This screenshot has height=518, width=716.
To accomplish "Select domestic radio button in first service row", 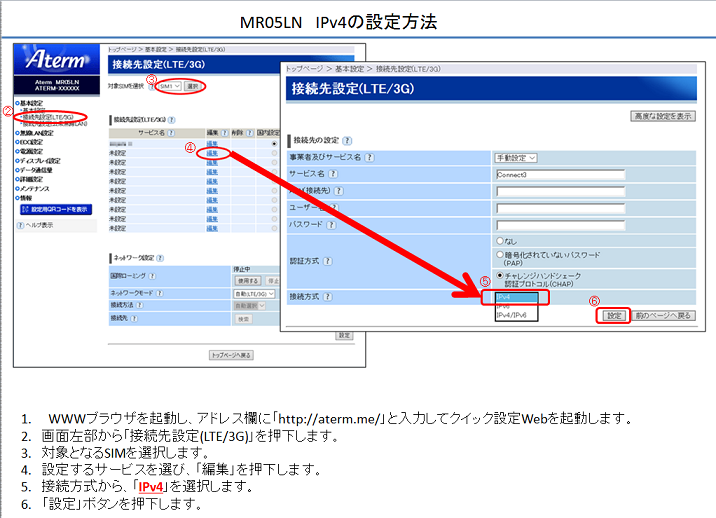I will 274,144.
